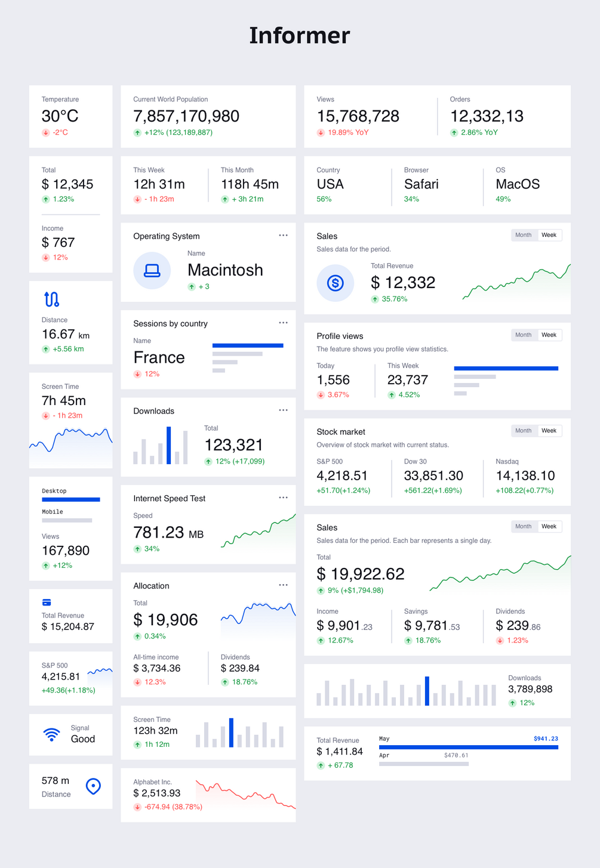Open the Sessions by country options menu

tap(283, 323)
